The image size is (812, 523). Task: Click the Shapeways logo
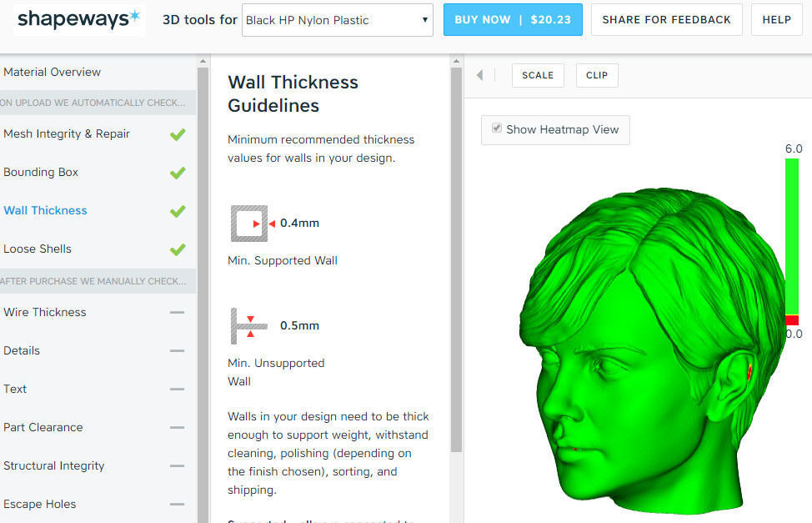click(78, 20)
